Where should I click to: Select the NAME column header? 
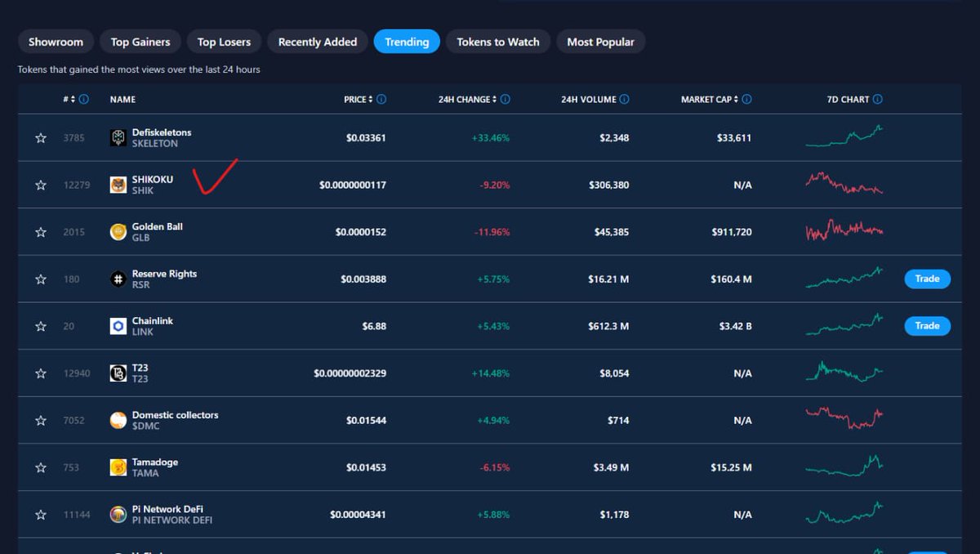click(x=122, y=100)
